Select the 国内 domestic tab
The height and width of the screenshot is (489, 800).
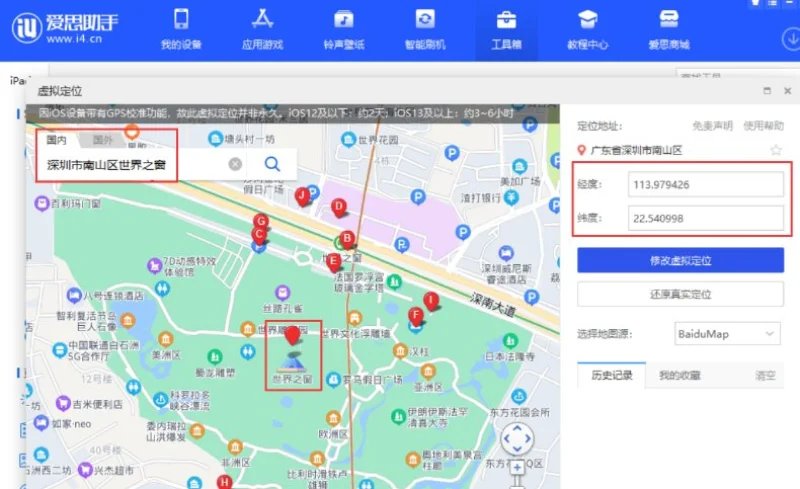click(x=57, y=140)
